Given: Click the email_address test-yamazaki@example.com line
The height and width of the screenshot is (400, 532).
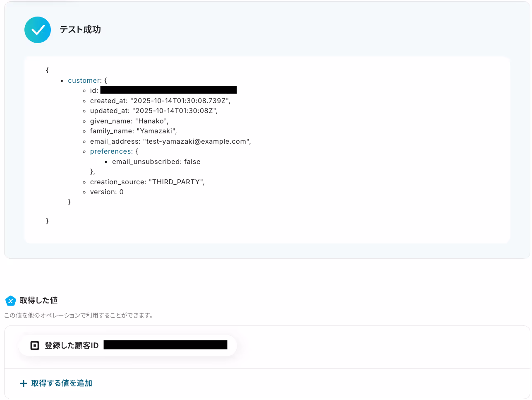Looking at the screenshot, I should (x=170, y=142).
